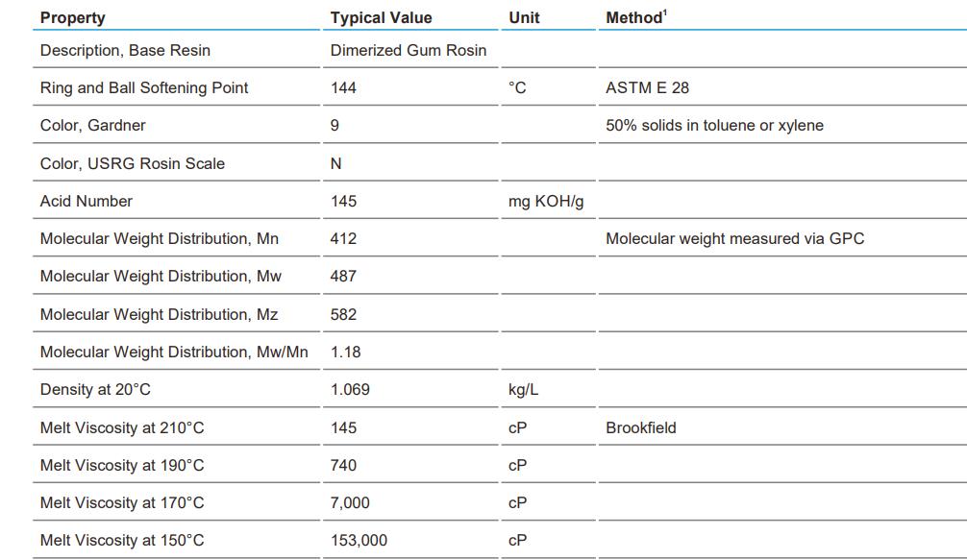Select the Molecular Weight Distribution, Mw label
This screenshot has height=560, width=967.
coord(161,276)
